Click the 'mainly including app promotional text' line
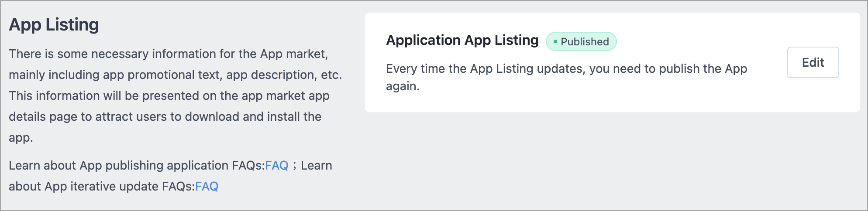This screenshot has height=211, width=868. [x=176, y=75]
